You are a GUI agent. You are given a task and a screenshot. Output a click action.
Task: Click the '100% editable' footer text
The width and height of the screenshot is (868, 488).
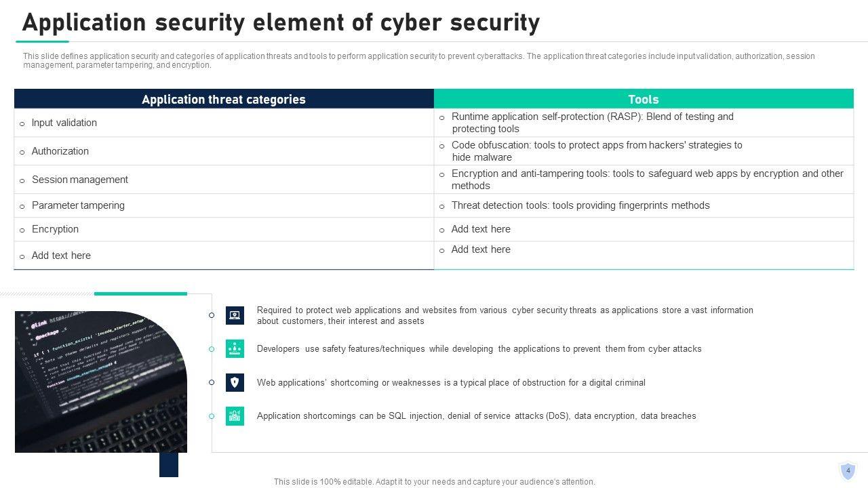tap(434, 482)
